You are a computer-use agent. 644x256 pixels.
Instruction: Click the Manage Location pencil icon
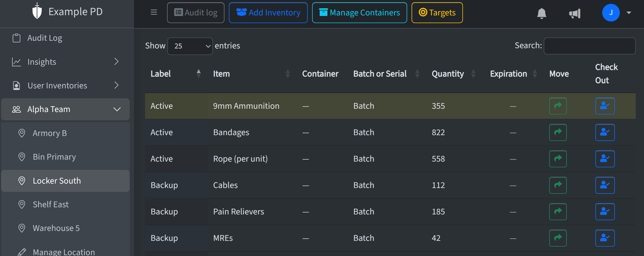point(22,251)
